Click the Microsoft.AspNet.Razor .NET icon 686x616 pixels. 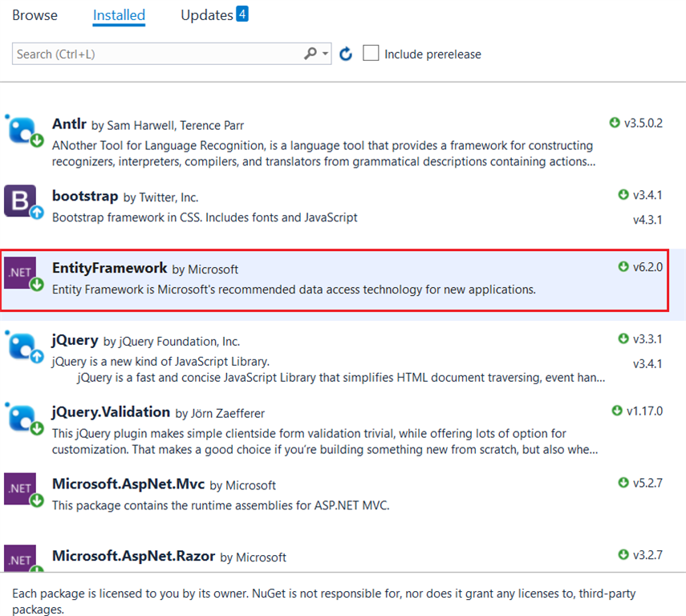click(x=21, y=558)
